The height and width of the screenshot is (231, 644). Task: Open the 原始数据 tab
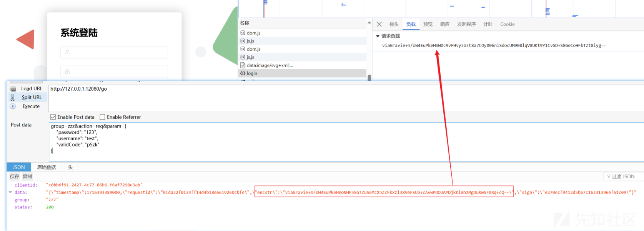[x=46, y=167]
